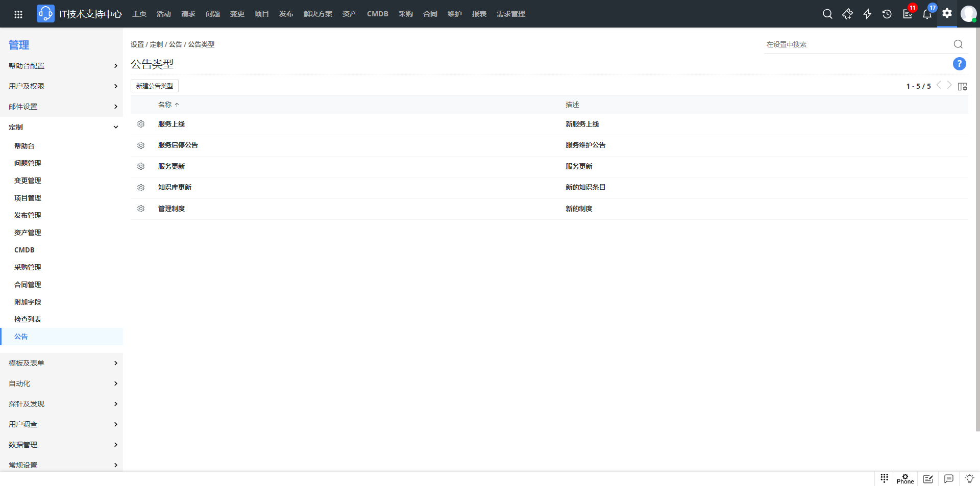Open gear actions for 管理制度 row

[x=141, y=209]
